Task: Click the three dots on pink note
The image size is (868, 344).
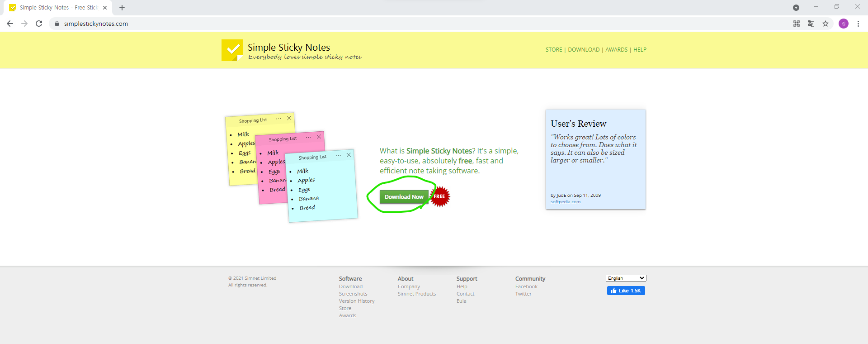Action: tap(308, 137)
